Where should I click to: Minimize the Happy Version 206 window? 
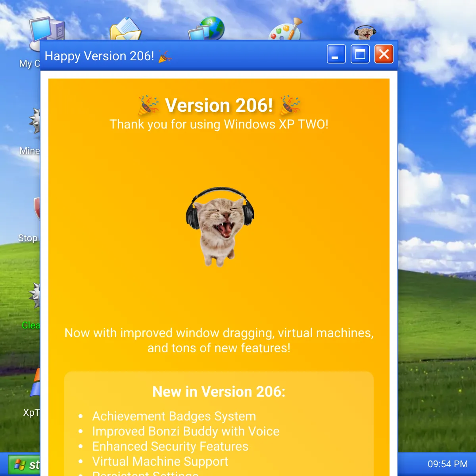[336, 54]
